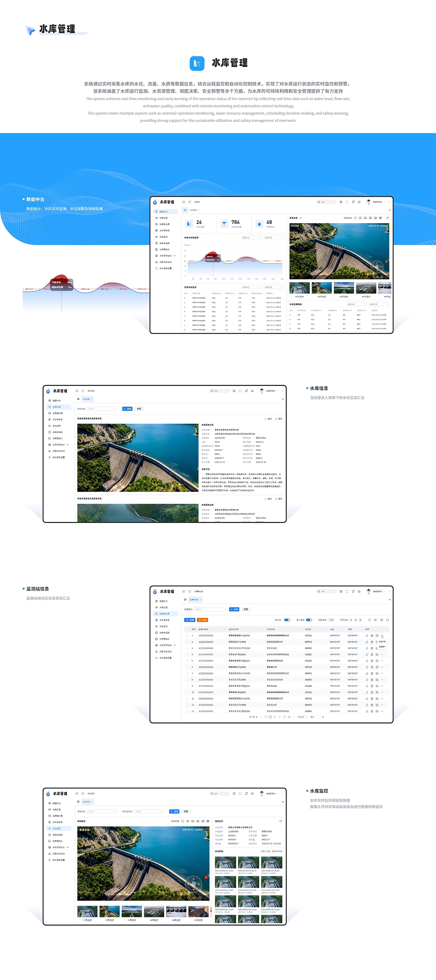
Task: Open 水库信息 menu item in the 数据中台 window sidebar
Action: point(165,218)
